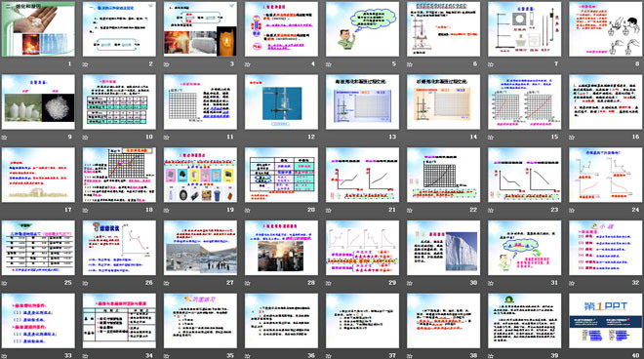Play animation star icon below slide 10

point(86,138)
